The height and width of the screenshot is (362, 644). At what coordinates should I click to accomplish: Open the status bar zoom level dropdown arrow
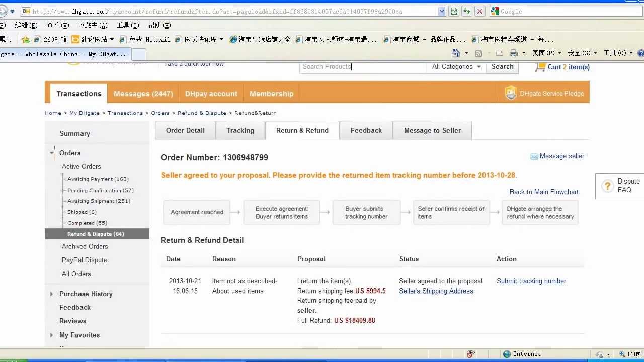[609, 354]
